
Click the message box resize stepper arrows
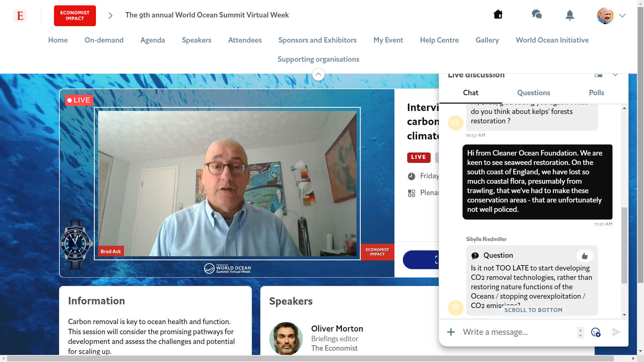(580, 332)
